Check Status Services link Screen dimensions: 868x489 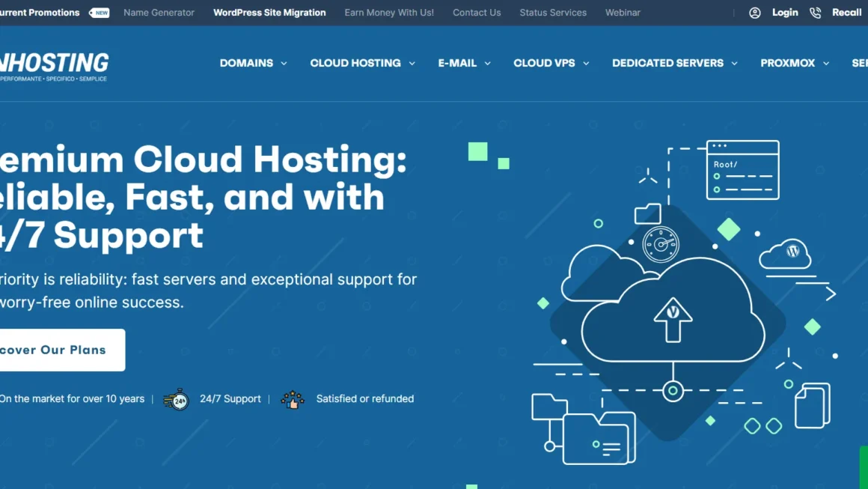coord(553,13)
